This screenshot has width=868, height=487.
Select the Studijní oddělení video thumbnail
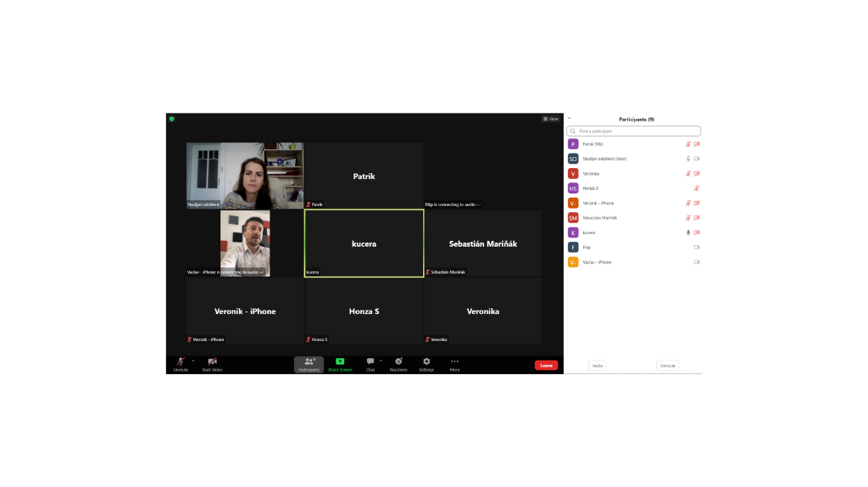pyautogui.click(x=245, y=176)
